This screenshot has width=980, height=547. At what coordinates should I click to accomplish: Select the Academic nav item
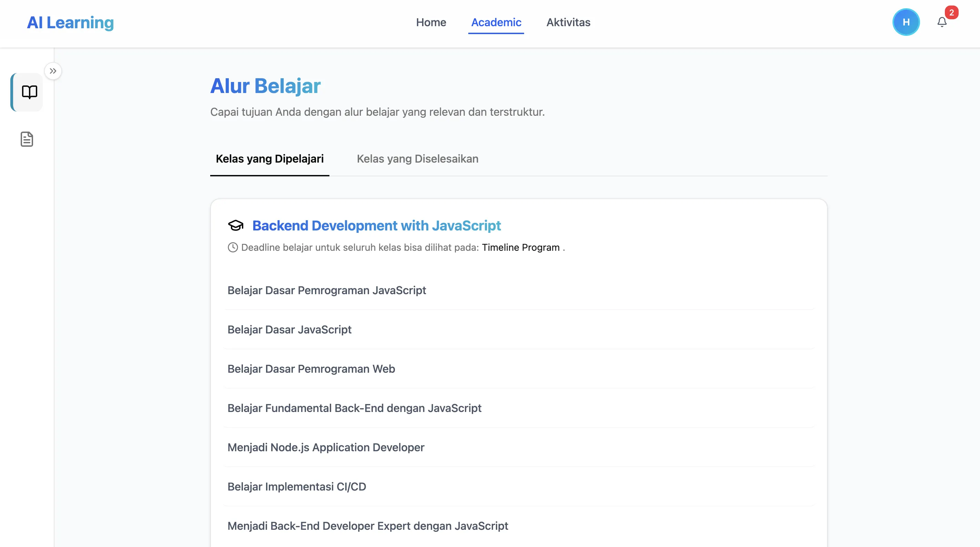click(496, 22)
